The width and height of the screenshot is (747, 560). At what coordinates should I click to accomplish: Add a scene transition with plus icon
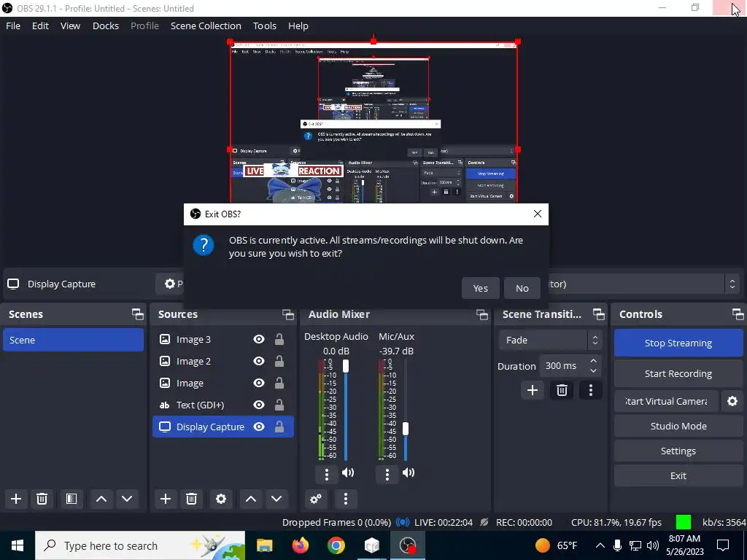point(533,391)
